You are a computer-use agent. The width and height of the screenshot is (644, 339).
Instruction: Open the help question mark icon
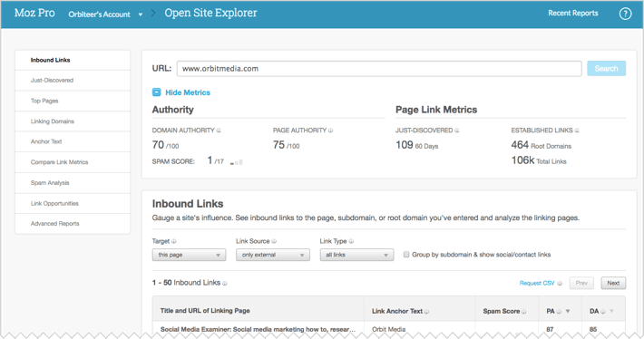click(x=625, y=14)
